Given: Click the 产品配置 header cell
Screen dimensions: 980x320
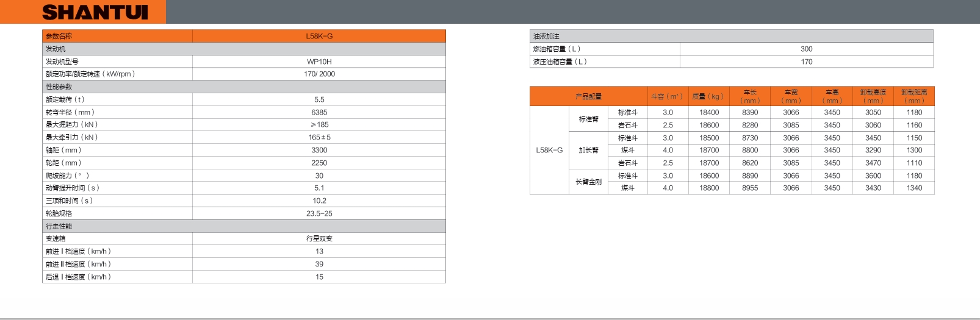Looking at the screenshot, I should click(588, 96).
